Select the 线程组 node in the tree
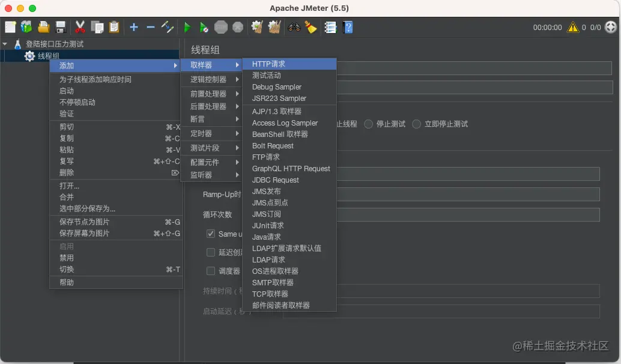 pyautogui.click(x=49, y=56)
